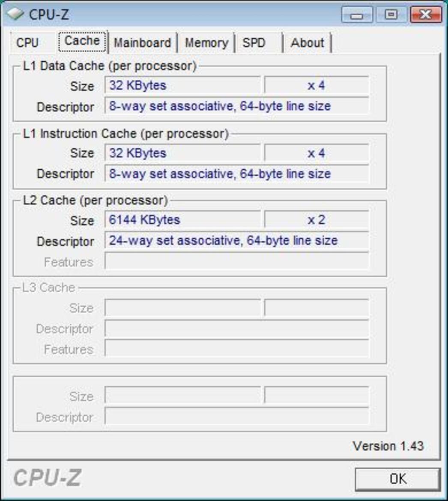Click L1 Data Cache size field 32 KBytes
This screenshot has height=501, width=448.
[182, 85]
